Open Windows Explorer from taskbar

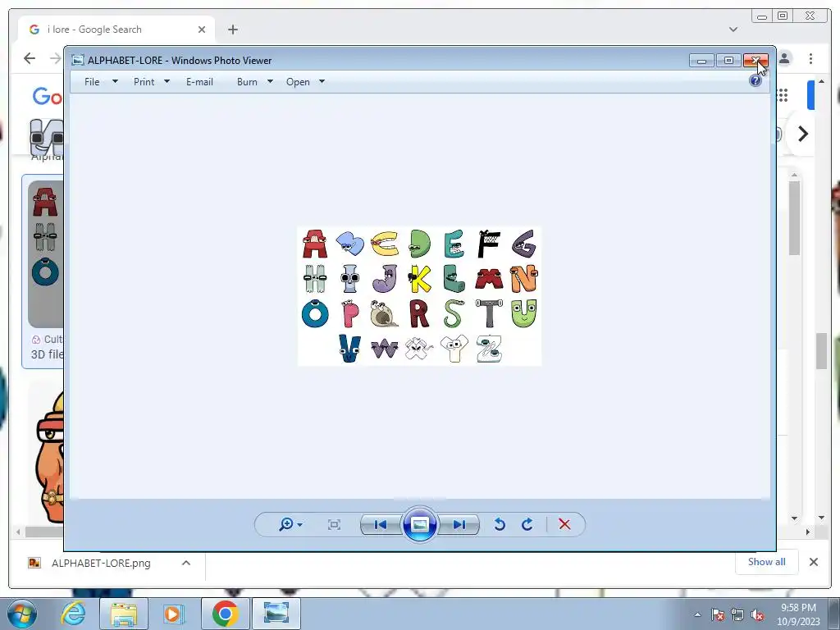[x=124, y=614]
